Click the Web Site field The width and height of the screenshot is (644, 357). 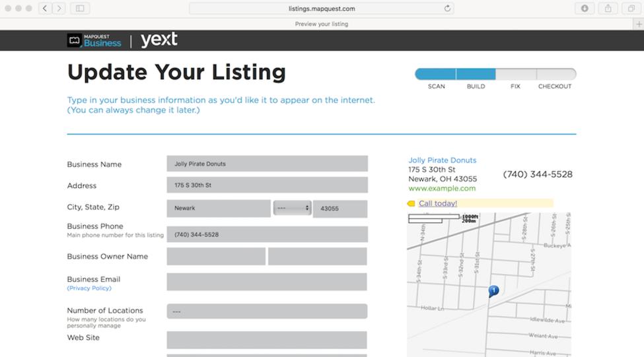point(267,341)
